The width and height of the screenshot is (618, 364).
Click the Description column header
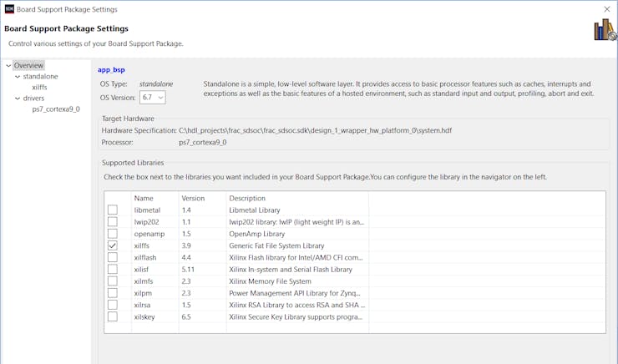(x=247, y=198)
